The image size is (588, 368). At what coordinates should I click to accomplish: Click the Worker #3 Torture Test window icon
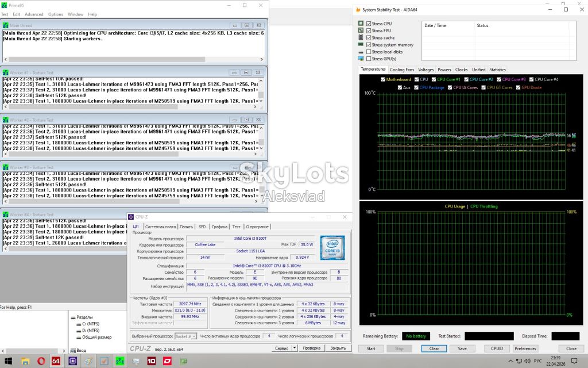pos(6,167)
